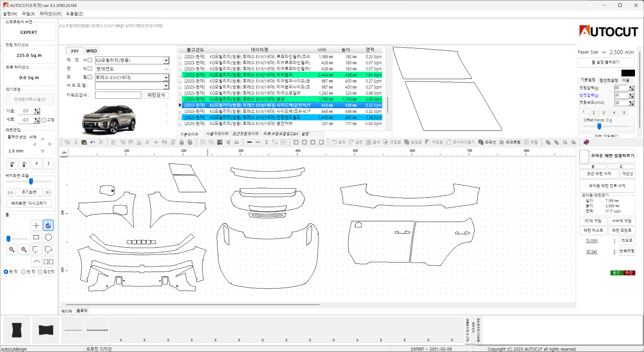Screen dimensions: 644x352
Task: Open the 라이선스(Y) menu
Action: (50, 14)
